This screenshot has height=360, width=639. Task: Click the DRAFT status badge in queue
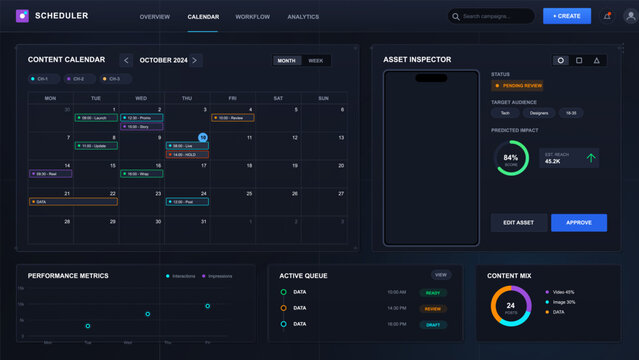click(433, 325)
